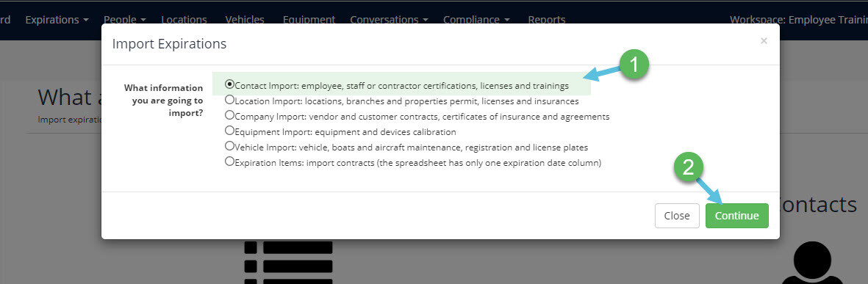Open the Vehicles menu item
Image resolution: width=868 pixels, height=284 pixels.
click(x=245, y=19)
